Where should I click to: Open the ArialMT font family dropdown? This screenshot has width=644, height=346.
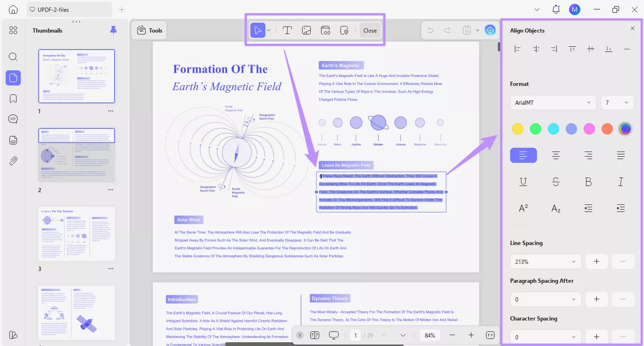pyautogui.click(x=553, y=102)
